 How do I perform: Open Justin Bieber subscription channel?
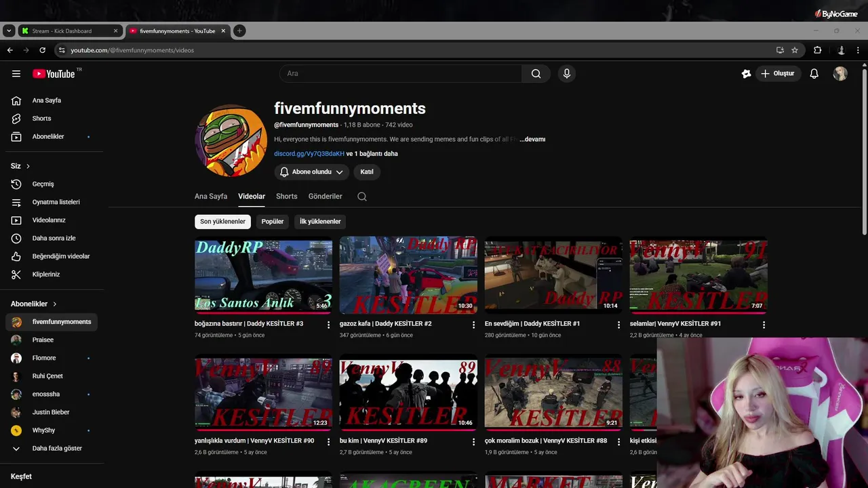tap(52, 412)
